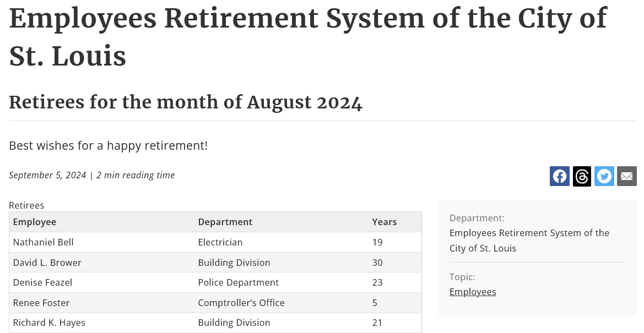The width and height of the screenshot is (644, 333).
Task: Select Nathaniel Bell in the table
Action: coord(43,242)
